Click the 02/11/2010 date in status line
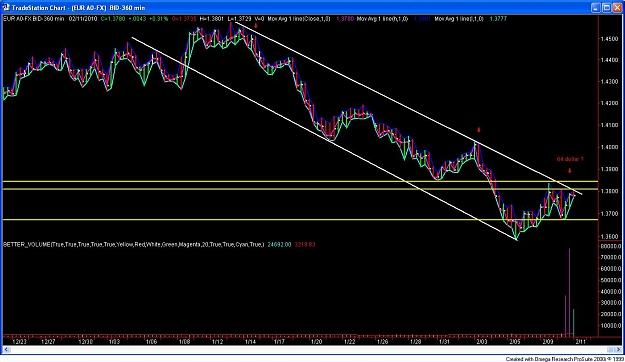 83,19
